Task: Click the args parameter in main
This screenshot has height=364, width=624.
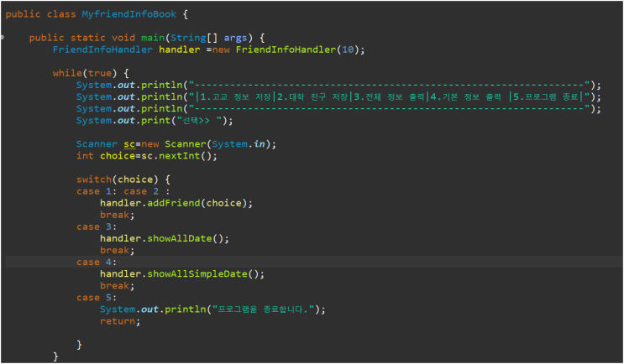Action: coord(235,38)
